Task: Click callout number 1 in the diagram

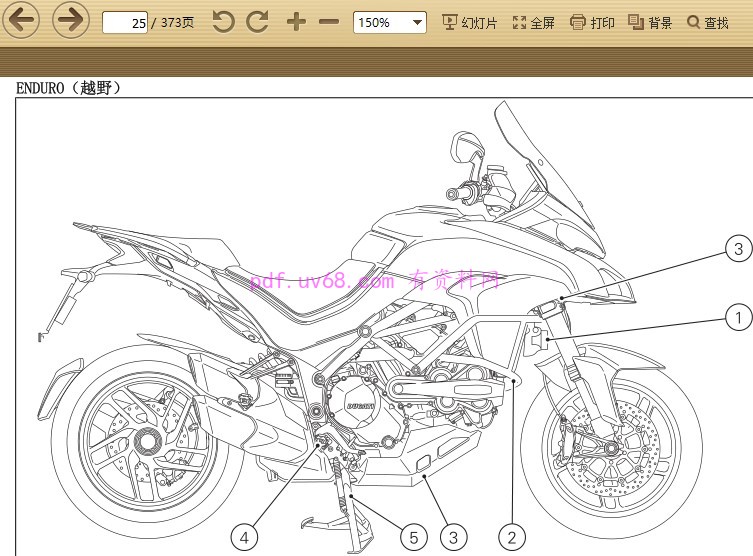Action: [x=738, y=319]
